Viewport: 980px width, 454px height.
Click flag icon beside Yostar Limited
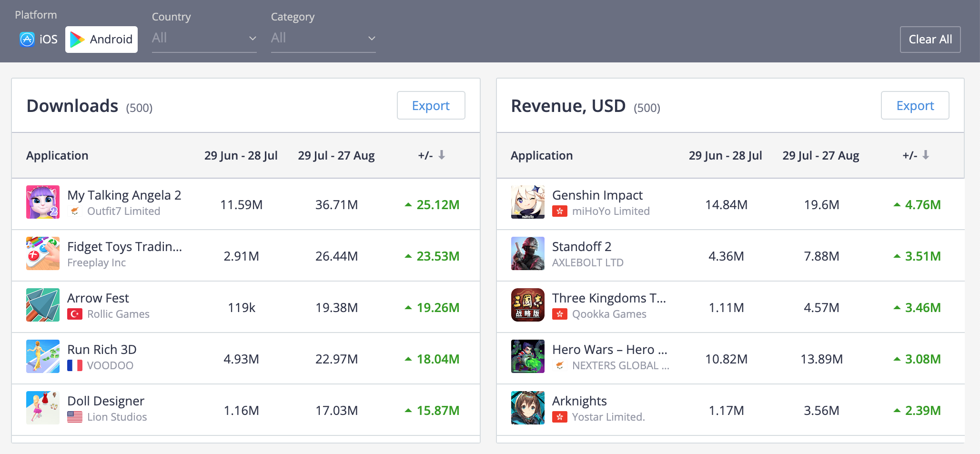coord(560,417)
